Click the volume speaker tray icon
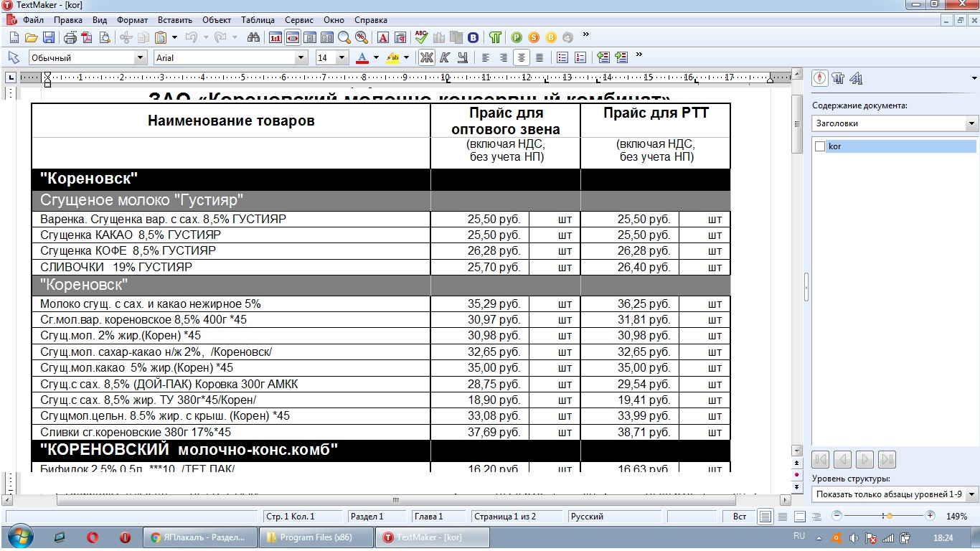Image resolution: width=980 pixels, height=551 pixels. 854,537
